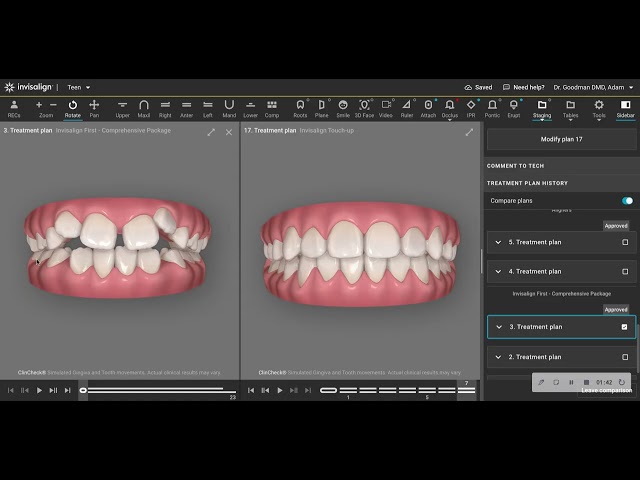Show the Mand occlusal view
Image resolution: width=640 pixels, height=480 pixels.
tap(229, 109)
